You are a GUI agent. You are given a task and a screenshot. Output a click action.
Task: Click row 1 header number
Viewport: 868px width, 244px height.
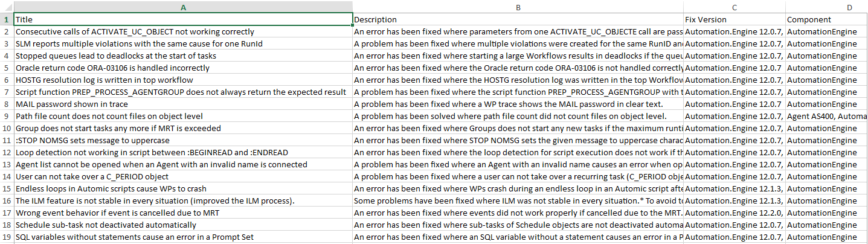point(7,19)
